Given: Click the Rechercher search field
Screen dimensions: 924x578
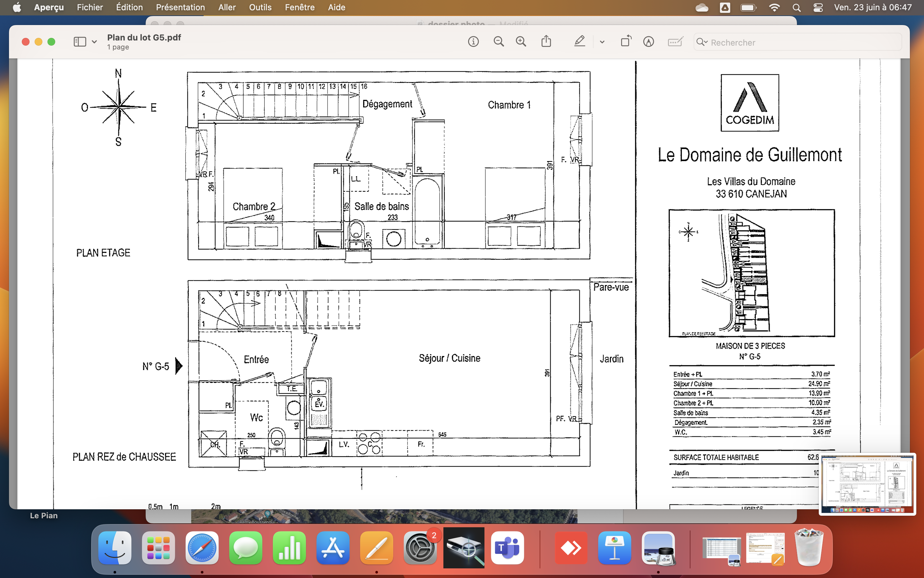Looking at the screenshot, I should tap(798, 42).
